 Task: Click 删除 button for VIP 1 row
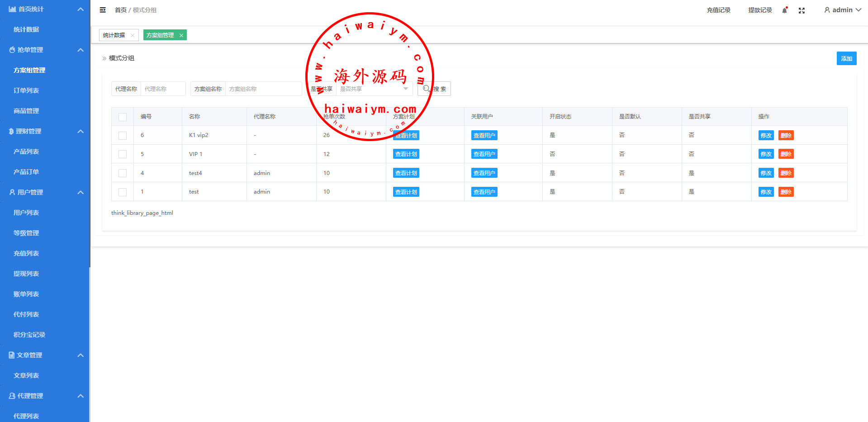786,154
